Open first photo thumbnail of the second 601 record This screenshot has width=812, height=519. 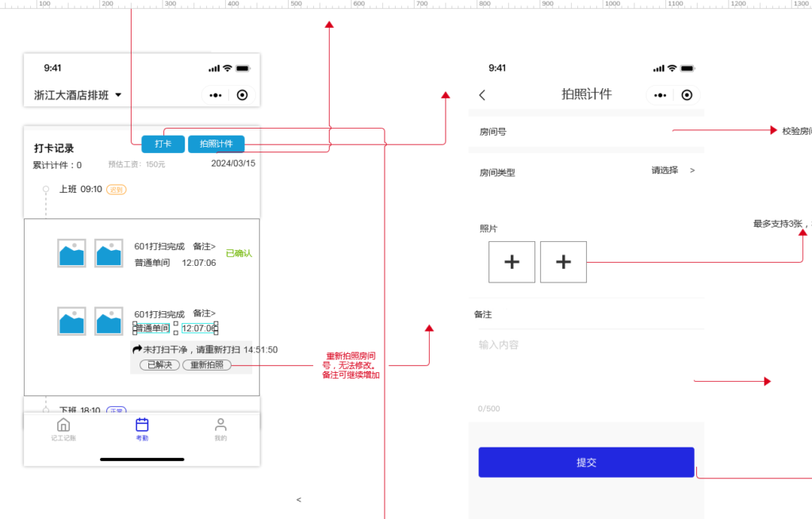coord(71,321)
